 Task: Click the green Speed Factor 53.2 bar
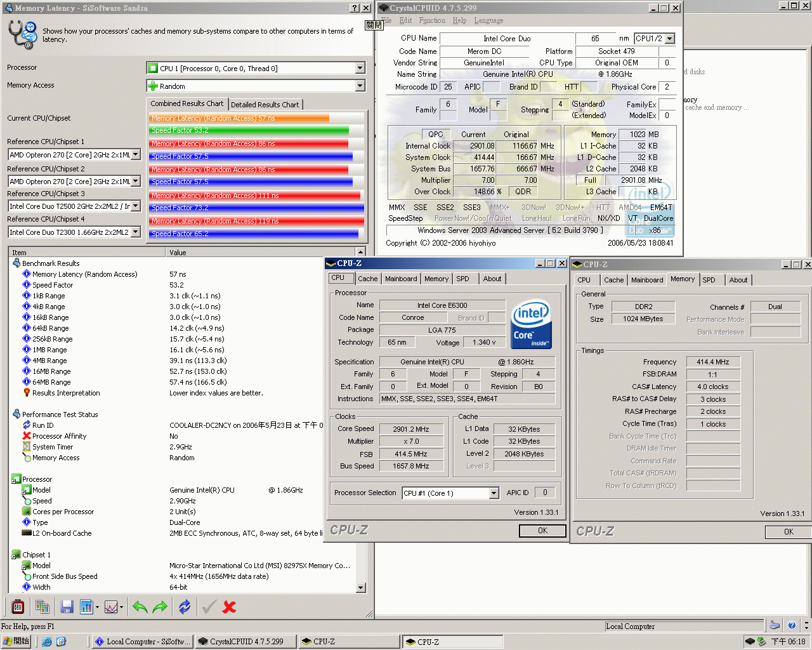point(249,130)
